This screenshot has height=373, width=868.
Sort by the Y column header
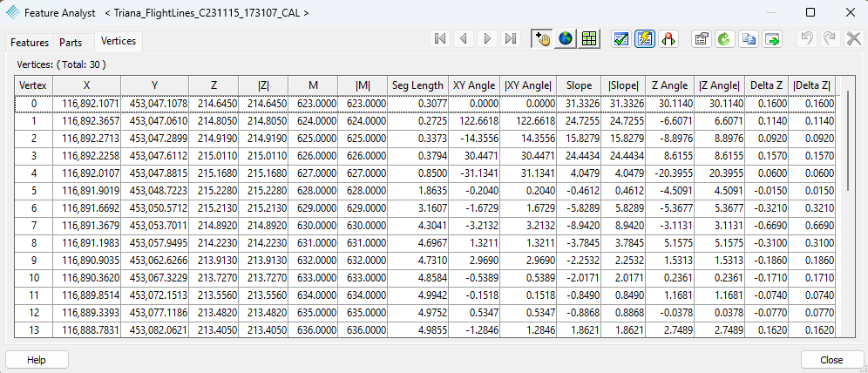pyautogui.click(x=155, y=85)
